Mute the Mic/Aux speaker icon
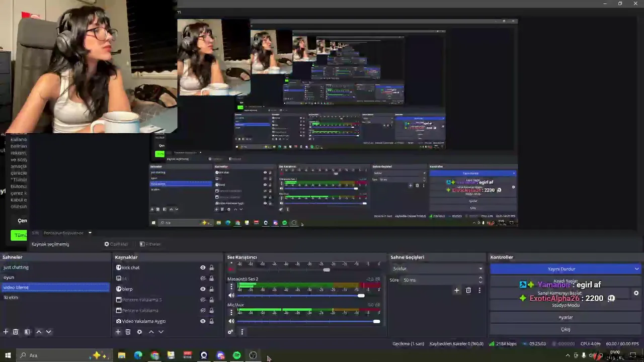 (x=231, y=321)
